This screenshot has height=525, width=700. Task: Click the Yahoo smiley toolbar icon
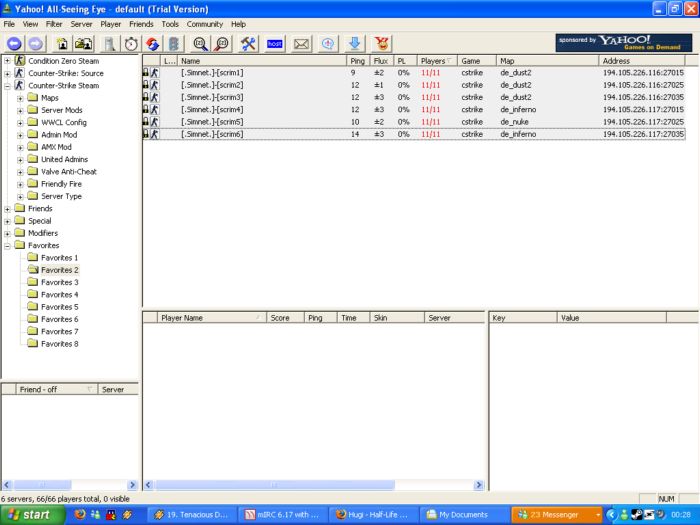tap(382, 44)
